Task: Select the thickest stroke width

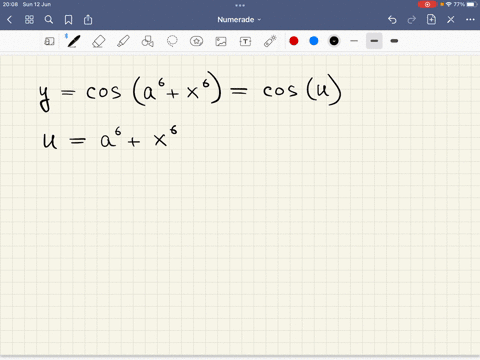Action: pos(394,41)
